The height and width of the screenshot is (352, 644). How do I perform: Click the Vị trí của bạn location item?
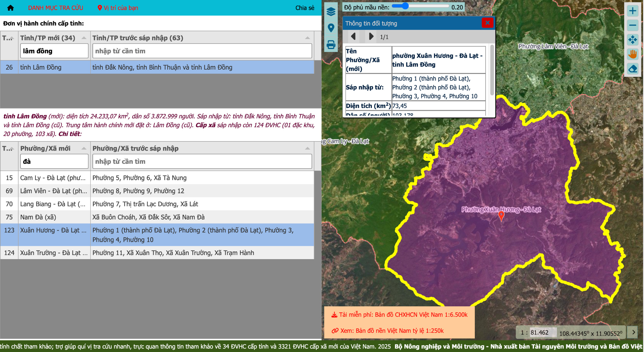click(x=118, y=8)
